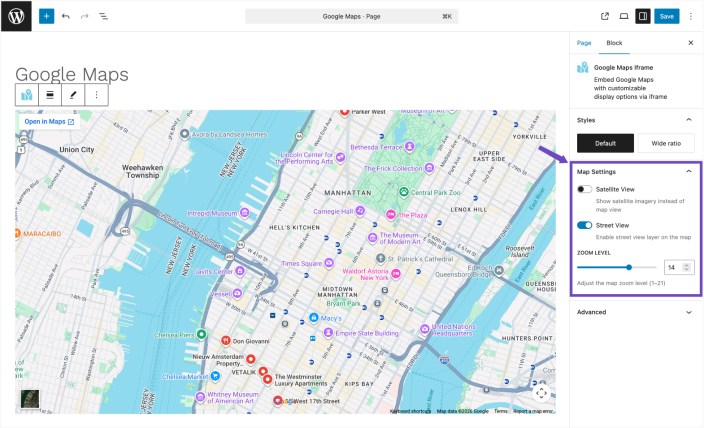This screenshot has width=704, height=428.
Task: Click the Chelsea Piers marker
Action: (202, 334)
